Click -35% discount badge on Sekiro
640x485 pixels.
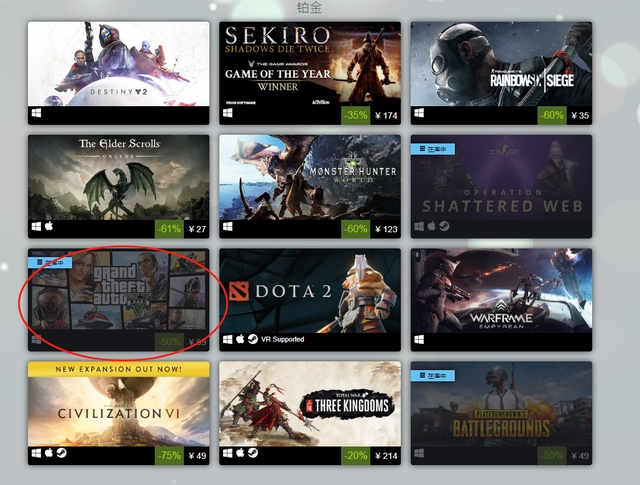click(x=356, y=116)
